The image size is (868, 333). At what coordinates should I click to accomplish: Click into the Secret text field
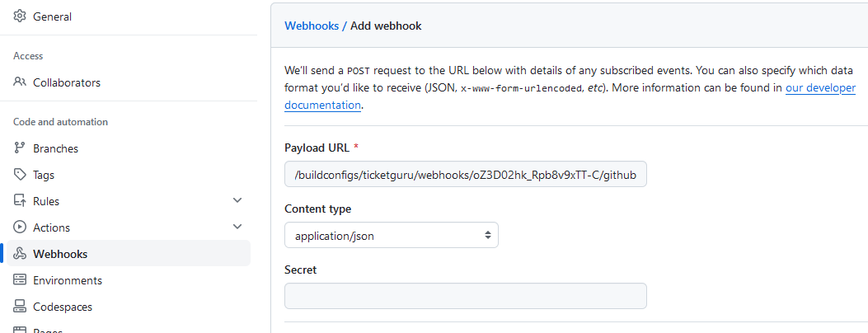465,296
